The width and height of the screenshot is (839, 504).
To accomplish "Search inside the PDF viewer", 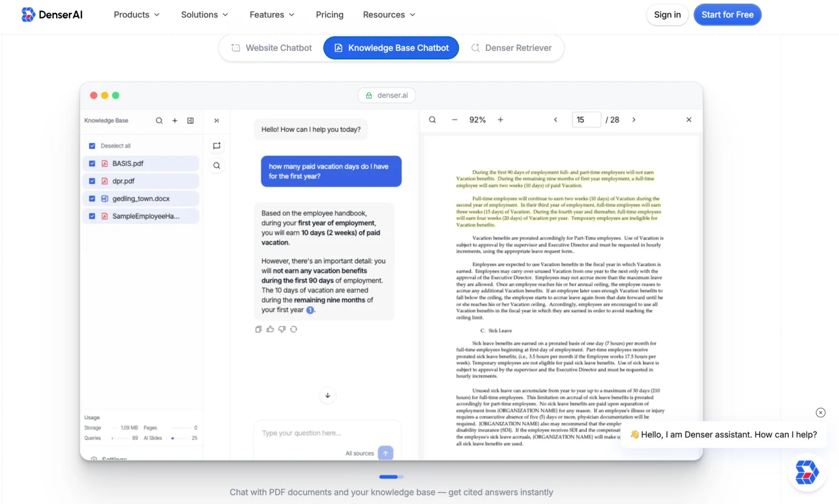I will [x=433, y=120].
